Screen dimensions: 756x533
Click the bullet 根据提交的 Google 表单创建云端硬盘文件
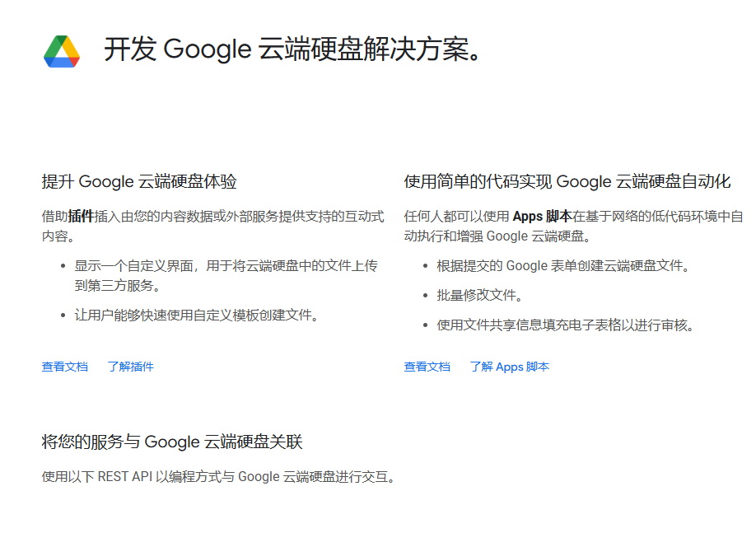563,265
